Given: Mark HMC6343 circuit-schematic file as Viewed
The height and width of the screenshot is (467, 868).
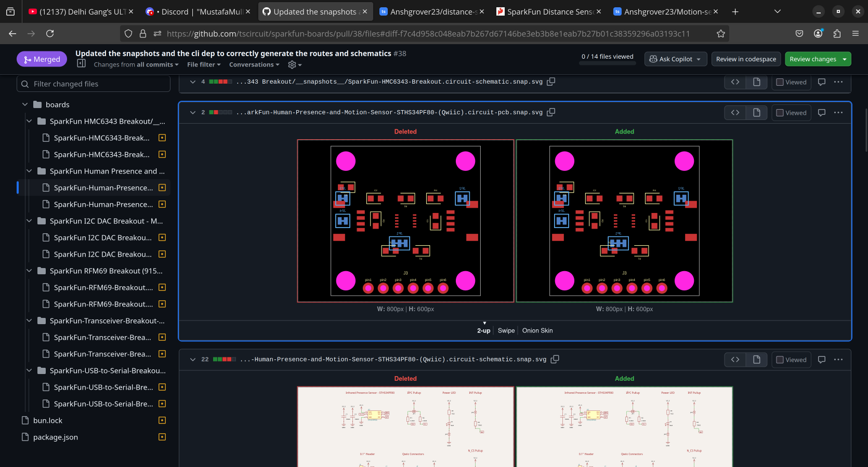Looking at the screenshot, I should (x=791, y=82).
